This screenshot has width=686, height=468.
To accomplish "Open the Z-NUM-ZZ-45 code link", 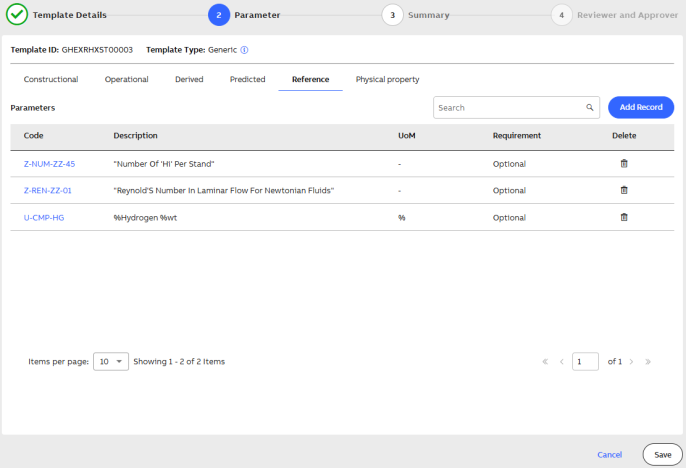I will click(x=49, y=163).
